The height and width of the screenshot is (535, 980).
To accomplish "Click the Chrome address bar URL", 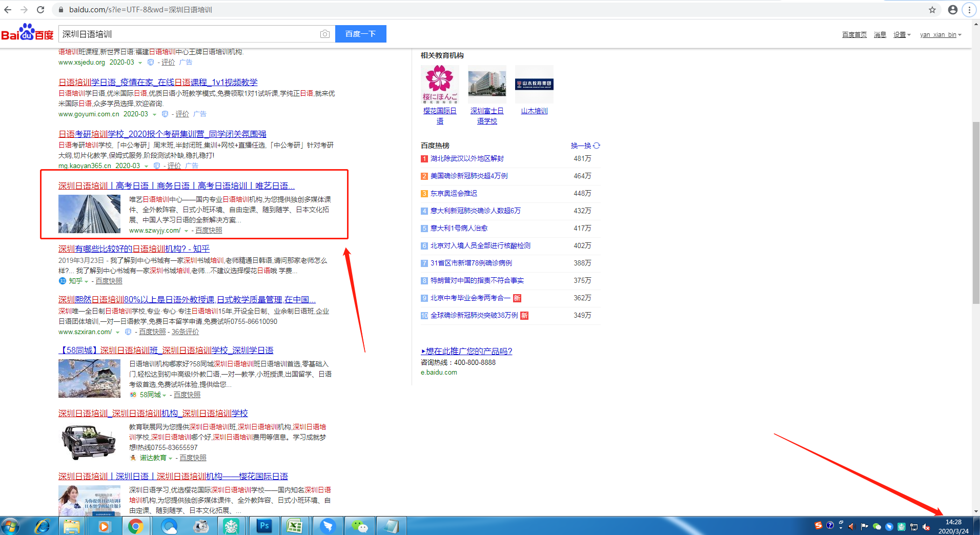I will (x=140, y=10).
